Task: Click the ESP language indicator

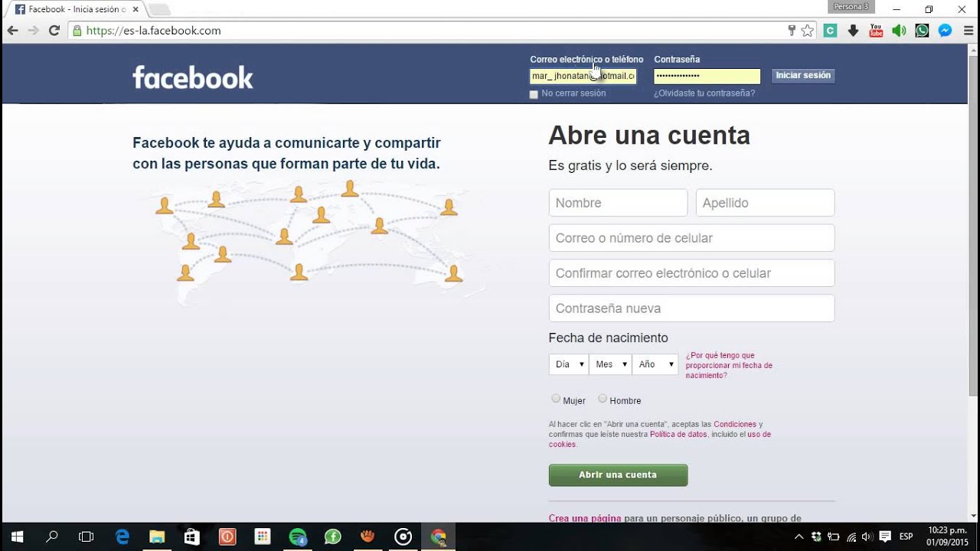Action: pyautogui.click(x=906, y=536)
